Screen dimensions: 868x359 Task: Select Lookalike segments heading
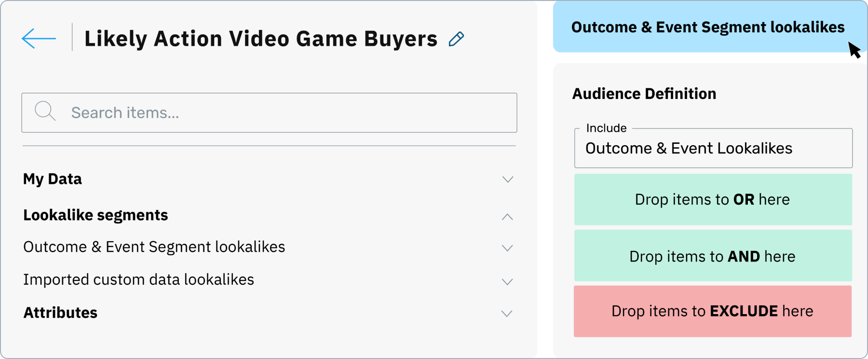(x=95, y=215)
